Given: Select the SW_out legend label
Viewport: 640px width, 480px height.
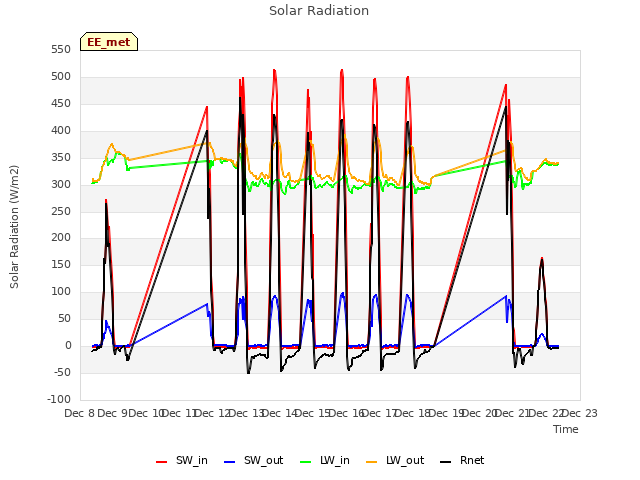Looking at the screenshot, I should tap(263, 460).
